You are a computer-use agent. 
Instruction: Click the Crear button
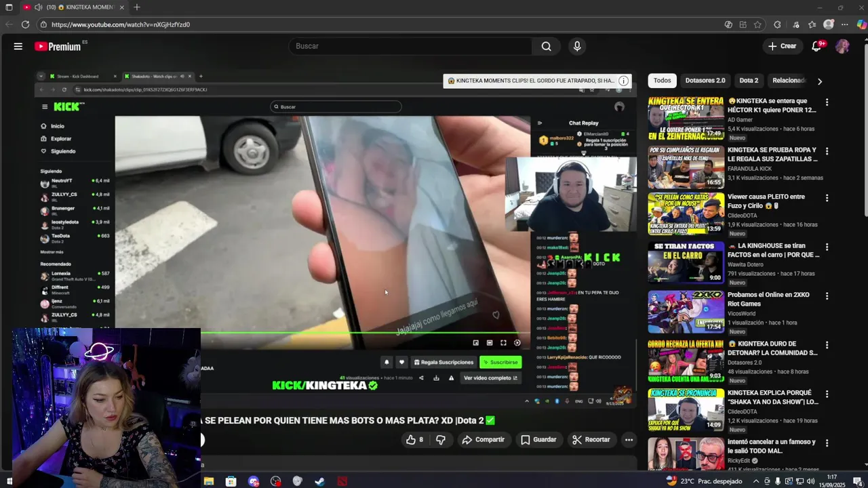[x=782, y=46]
